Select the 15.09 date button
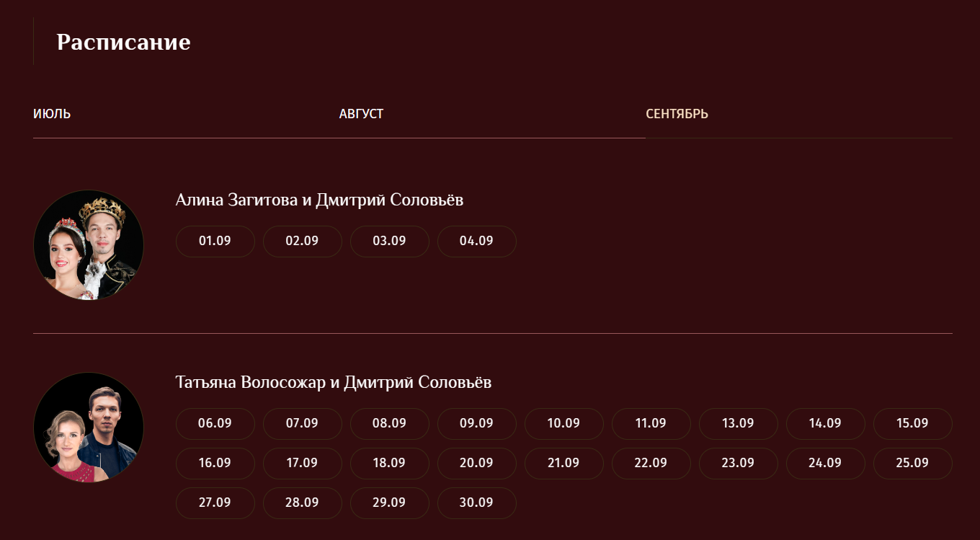Image resolution: width=980 pixels, height=540 pixels. click(x=912, y=423)
